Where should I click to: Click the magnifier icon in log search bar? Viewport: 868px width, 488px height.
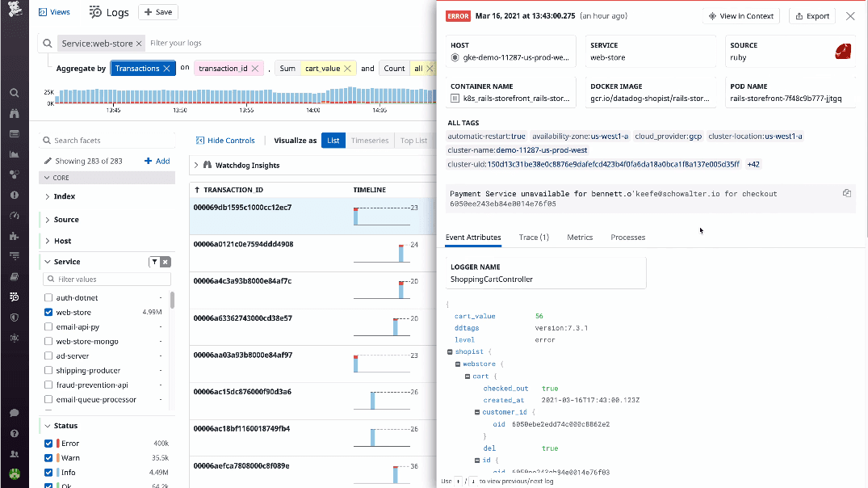coord(48,43)
